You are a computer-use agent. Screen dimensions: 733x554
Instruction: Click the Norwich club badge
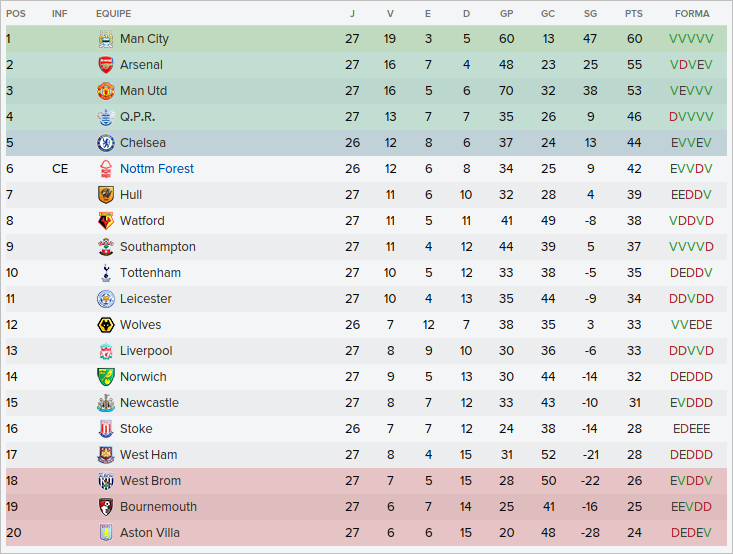pyautogui.click(x=105, y=377)
